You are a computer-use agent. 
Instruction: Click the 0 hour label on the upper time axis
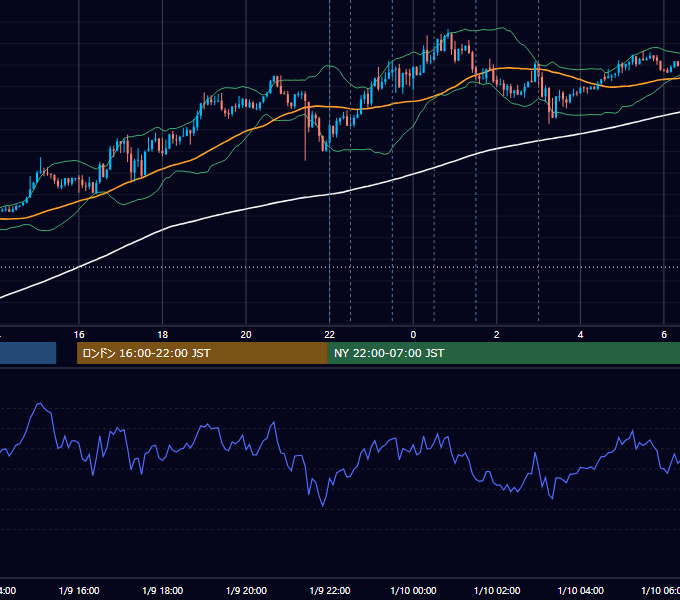413,335
